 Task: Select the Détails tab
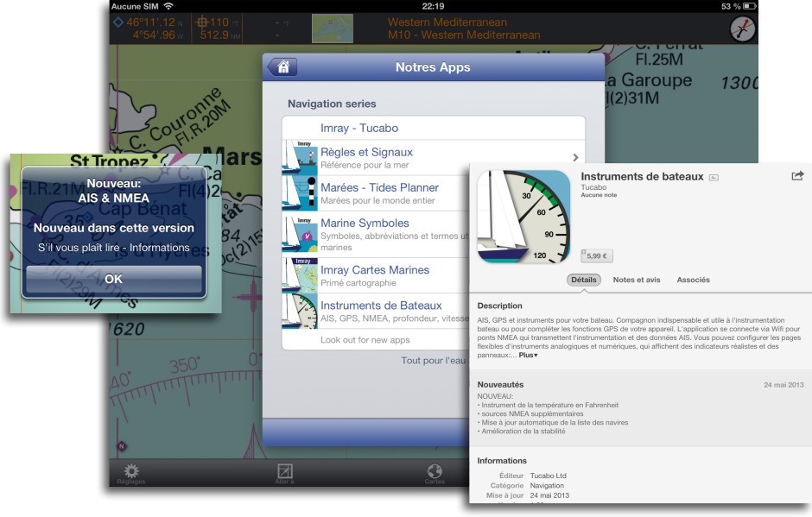[584, 280]
